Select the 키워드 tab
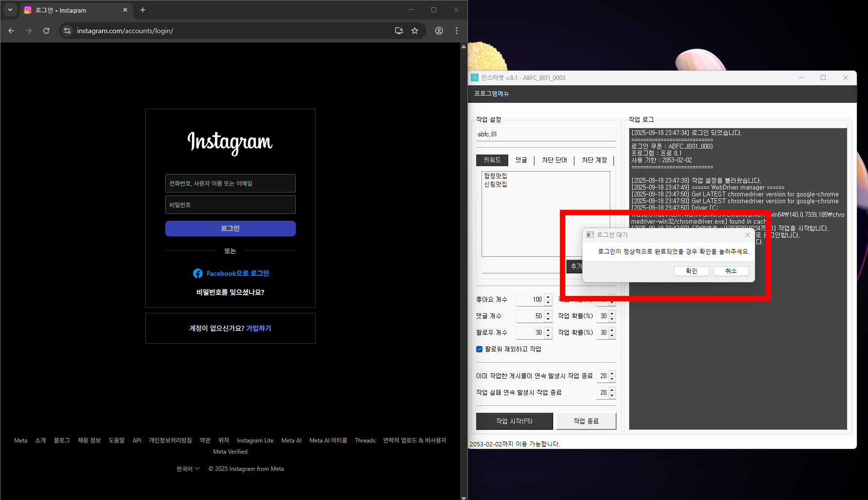Image resolution: width=868 pixels, height=500 pixels. (x=492, y=160)
